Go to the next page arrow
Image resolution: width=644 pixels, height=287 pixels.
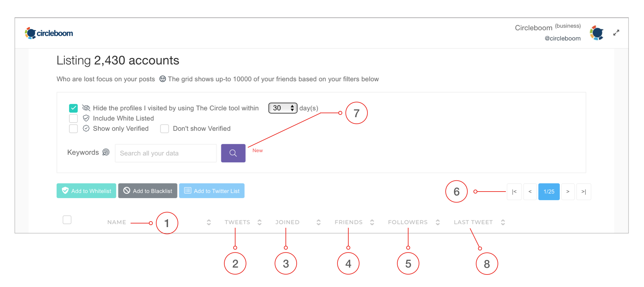pyautogui.click(x=568, y=192)
